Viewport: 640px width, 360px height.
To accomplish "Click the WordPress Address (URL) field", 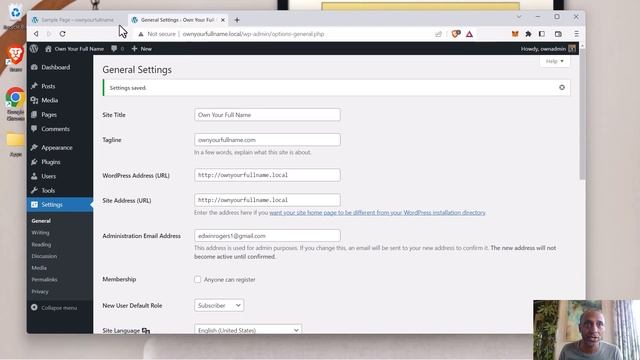I will click(x=267, y=175).
